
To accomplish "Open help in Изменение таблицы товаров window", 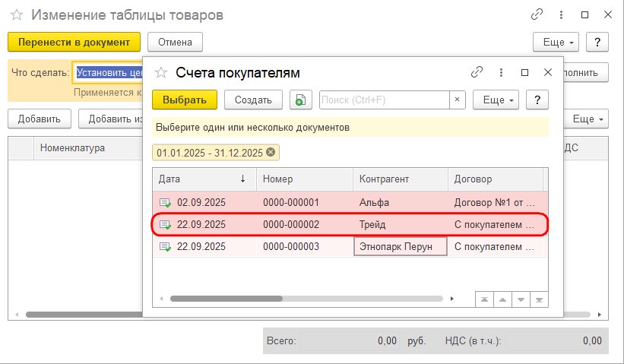I will tap(597, 42).
